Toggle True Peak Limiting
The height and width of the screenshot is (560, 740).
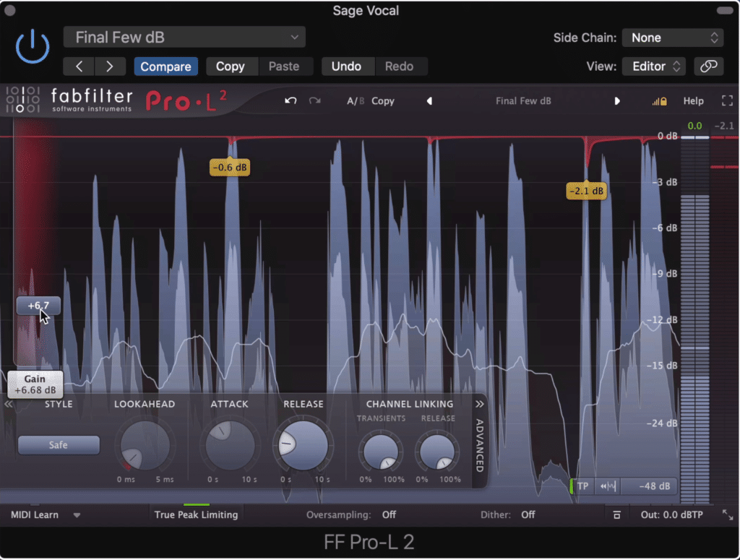(x=196, y=514)
